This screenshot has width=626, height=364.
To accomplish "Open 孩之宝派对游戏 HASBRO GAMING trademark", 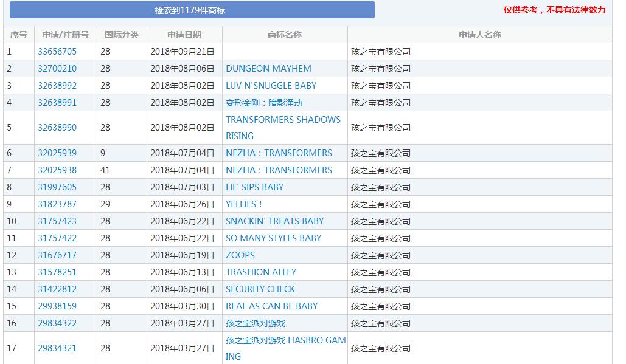I will point(285,348).
